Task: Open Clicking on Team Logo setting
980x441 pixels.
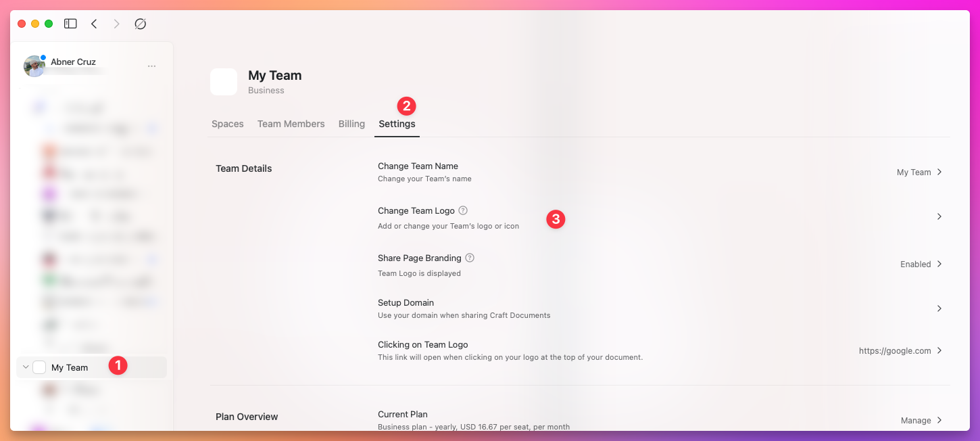Action: pyautogui.click(x=660, y=350)
